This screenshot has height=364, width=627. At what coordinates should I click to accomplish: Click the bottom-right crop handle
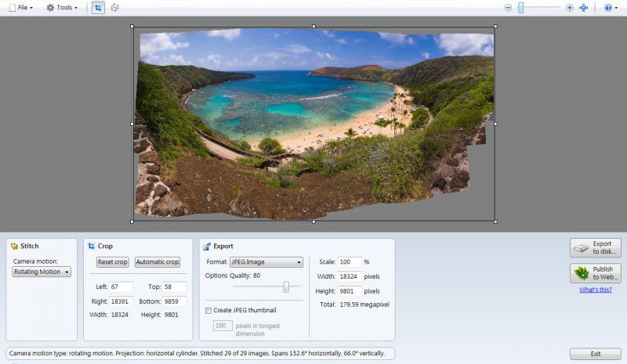tap(495, 222)
